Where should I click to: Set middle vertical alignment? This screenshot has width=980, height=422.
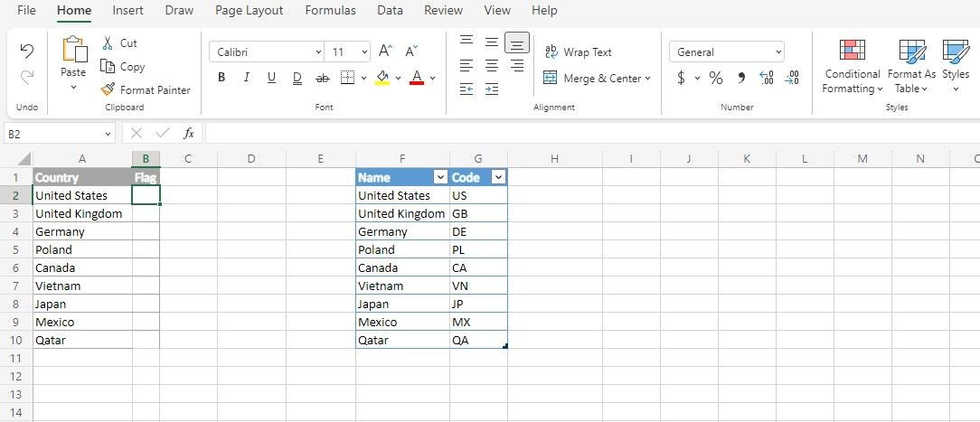coord(492,42)
